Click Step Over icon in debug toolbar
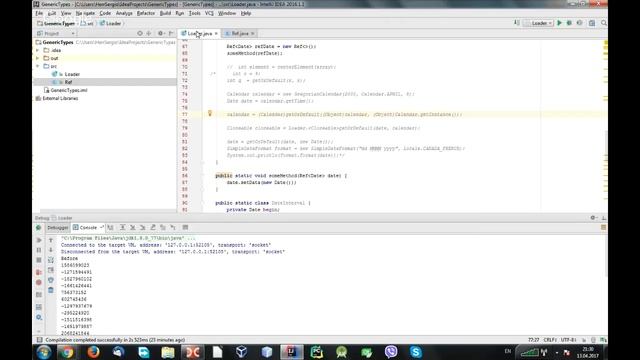The width and height of the screenshot is (640, 360). pos(122,228)
